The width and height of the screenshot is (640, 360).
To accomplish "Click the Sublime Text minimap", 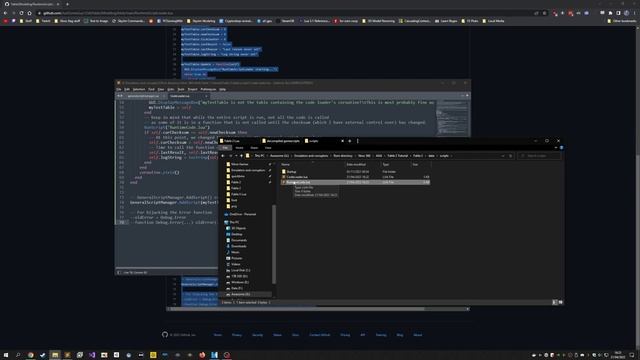I will click(x=452, y=118).
